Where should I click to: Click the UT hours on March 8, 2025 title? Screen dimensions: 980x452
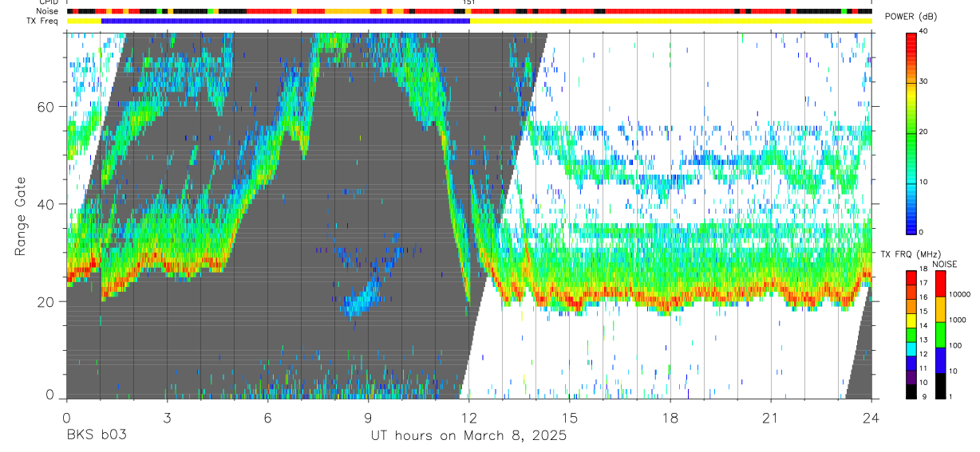click(468, 435)
